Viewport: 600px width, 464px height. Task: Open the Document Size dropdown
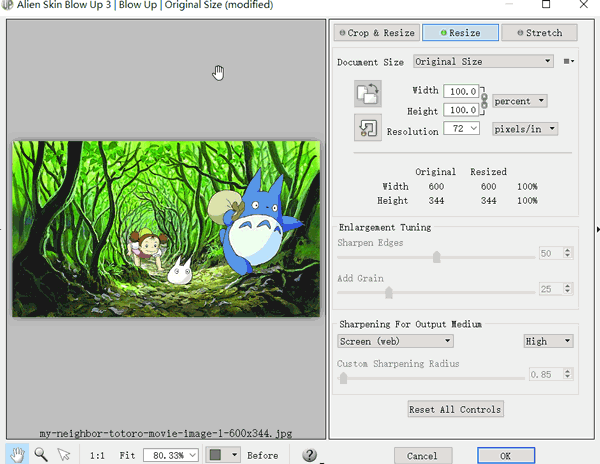tap(483, 61)
